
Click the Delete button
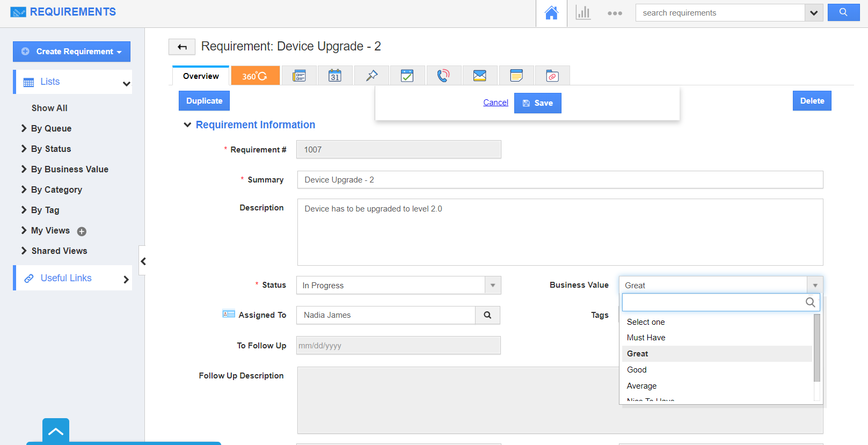(812, 101)
